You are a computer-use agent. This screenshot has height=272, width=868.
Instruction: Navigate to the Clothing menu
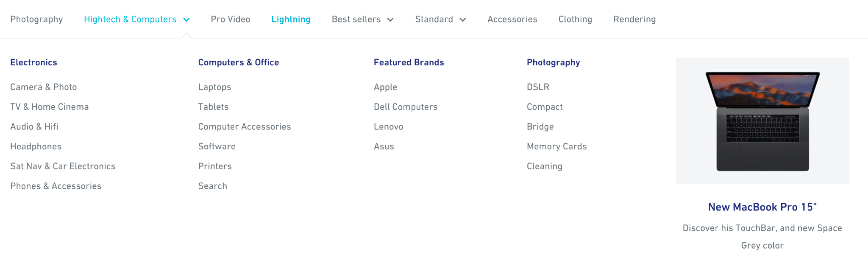tap(575, 20)
